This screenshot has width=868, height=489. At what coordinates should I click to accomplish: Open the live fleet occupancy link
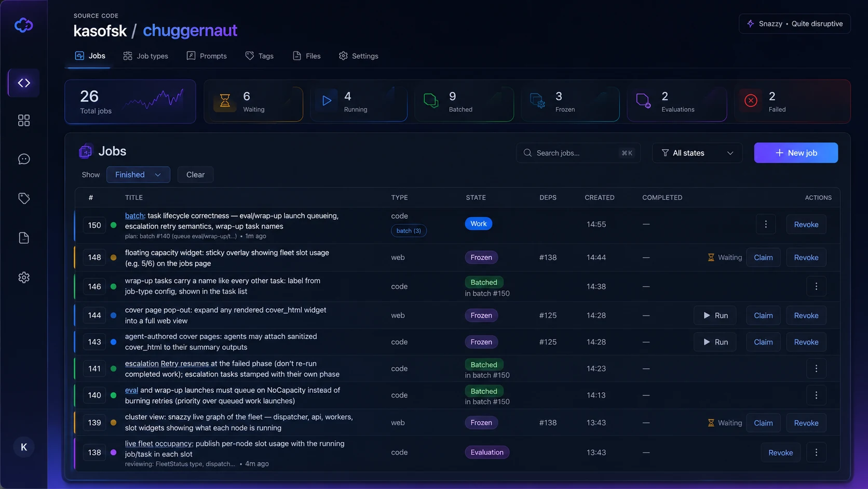click(159, 443)
